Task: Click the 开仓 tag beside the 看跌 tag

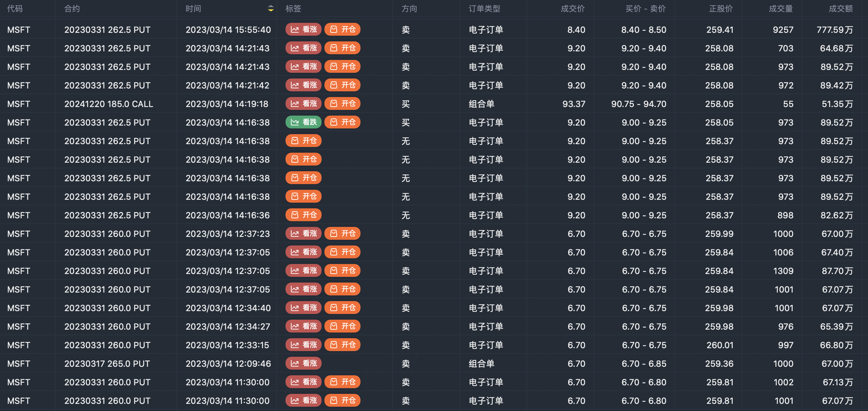Action: (x=342, y=122)
